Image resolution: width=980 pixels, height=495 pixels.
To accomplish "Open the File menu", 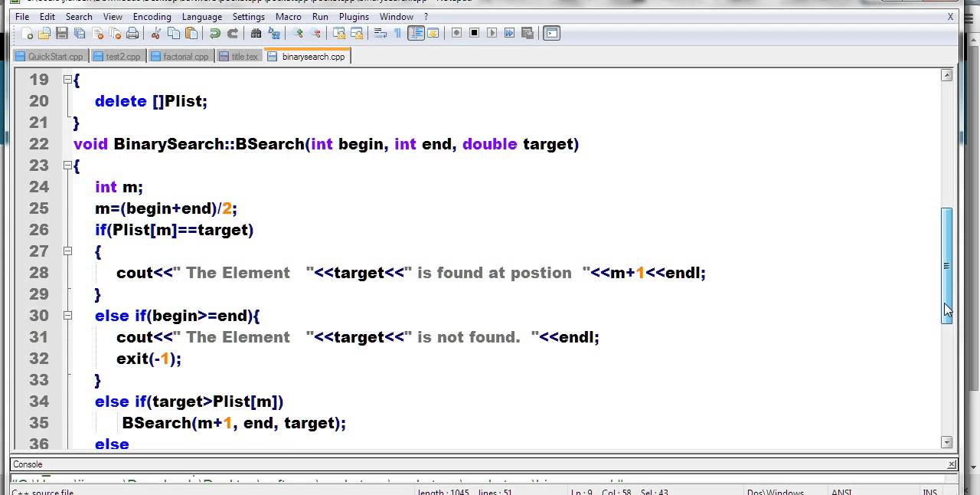I will point(22,16).
